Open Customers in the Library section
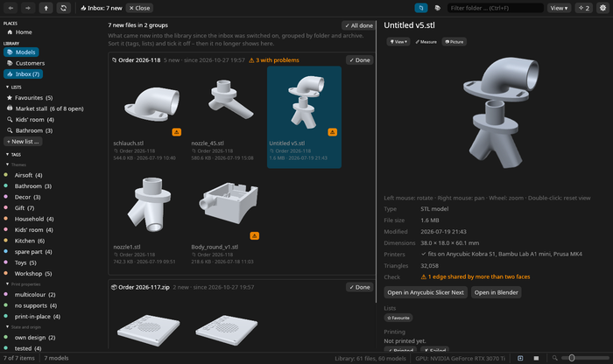The height and width of the screenshot is (364, 613). (25, 63)
